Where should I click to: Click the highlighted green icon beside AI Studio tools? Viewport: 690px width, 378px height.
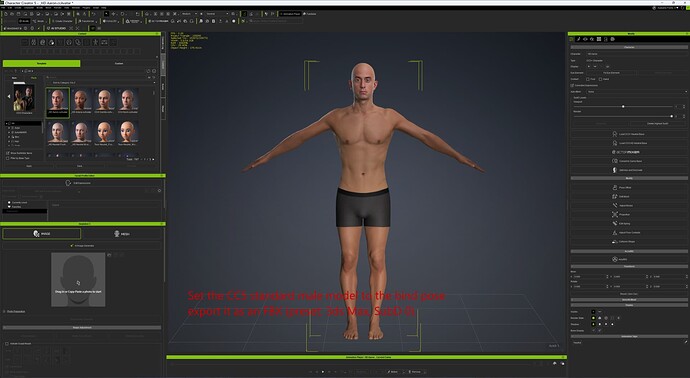point(93,28)
